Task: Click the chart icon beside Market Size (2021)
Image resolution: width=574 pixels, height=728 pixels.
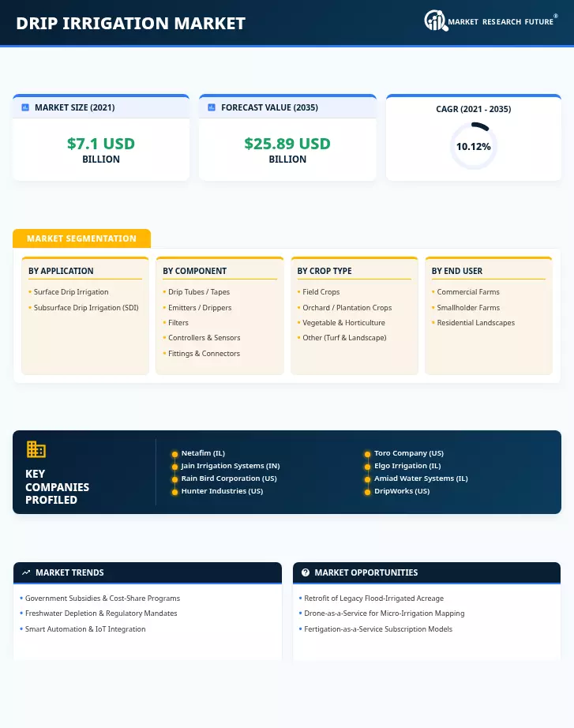Action: 25,107
